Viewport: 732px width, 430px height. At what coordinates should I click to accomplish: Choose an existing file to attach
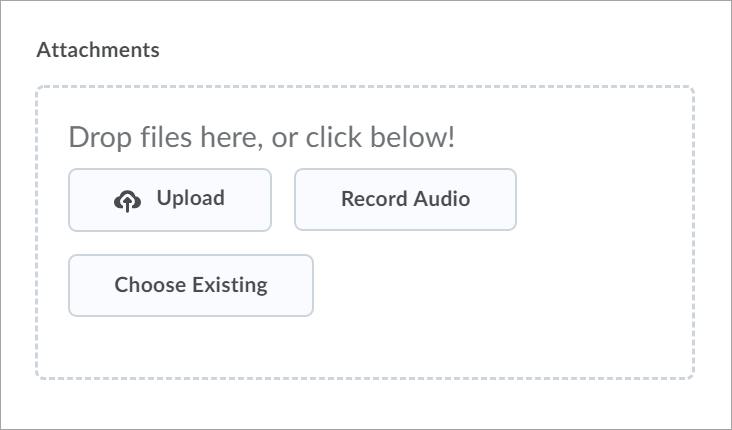click(x=190, y=285)
